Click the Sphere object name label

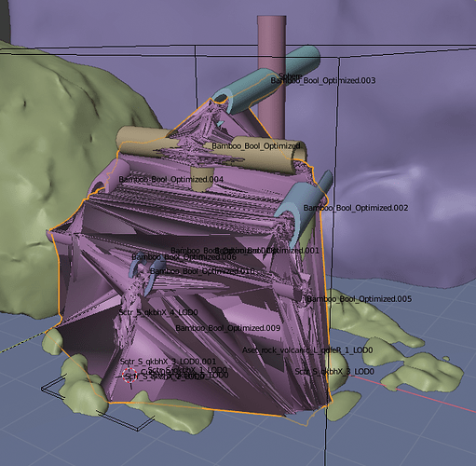click(x=291, y=75)
